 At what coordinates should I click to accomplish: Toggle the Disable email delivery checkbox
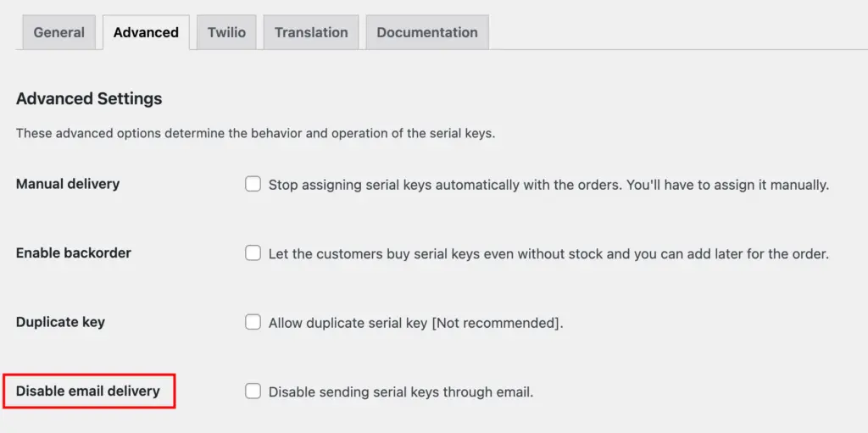(x=253, y=391)
